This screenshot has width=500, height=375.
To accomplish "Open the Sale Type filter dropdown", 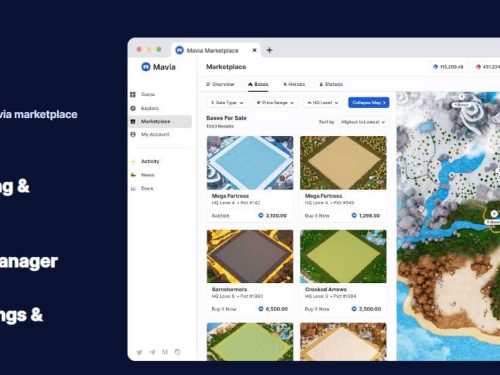I will click(x=227, y=103).
